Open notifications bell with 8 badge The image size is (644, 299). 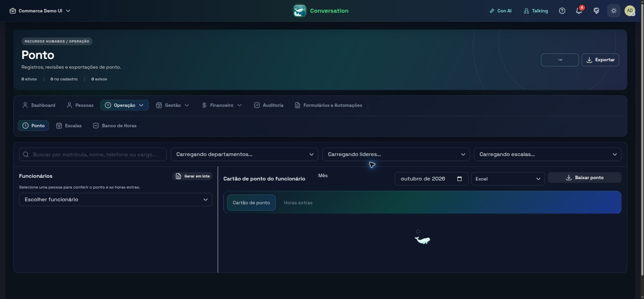click(x=579, y=11)
